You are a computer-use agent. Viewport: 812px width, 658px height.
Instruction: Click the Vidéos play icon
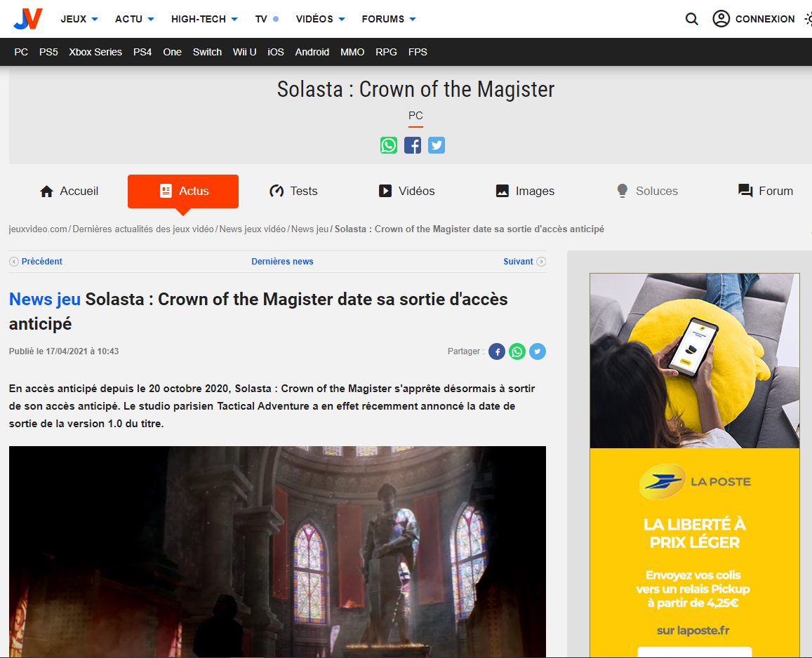(x=385, y=191)
